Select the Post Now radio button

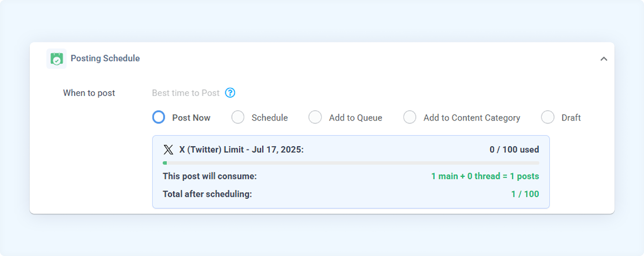[159, 117]
